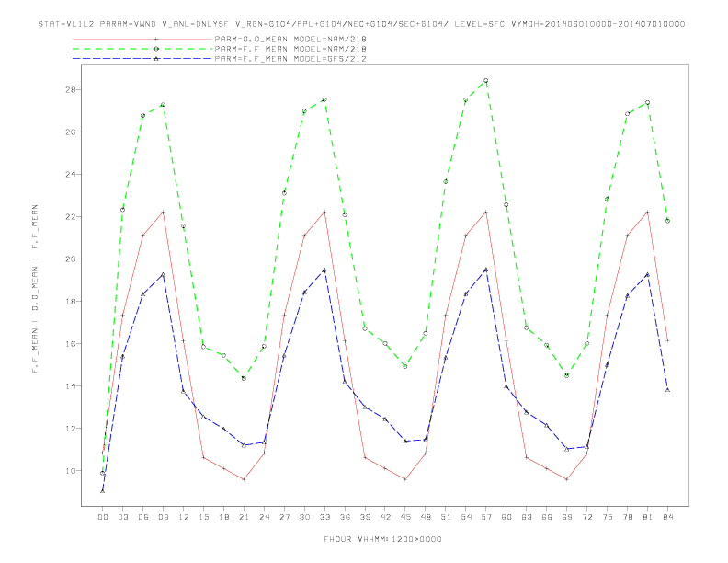The width and height of the screenshot is (728, 563).
Task: Click the green circle data point at hour 57
Action: [486, 80]
